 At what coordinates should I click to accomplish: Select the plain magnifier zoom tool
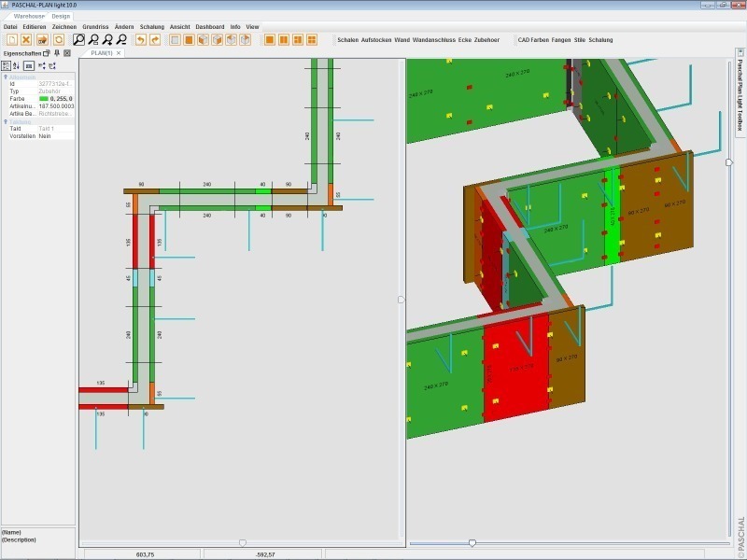pos(78,40)
